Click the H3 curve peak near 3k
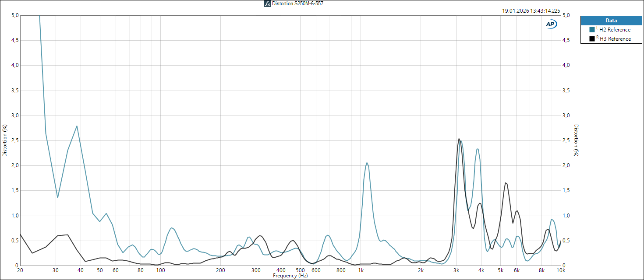 (x=459, y=139)
